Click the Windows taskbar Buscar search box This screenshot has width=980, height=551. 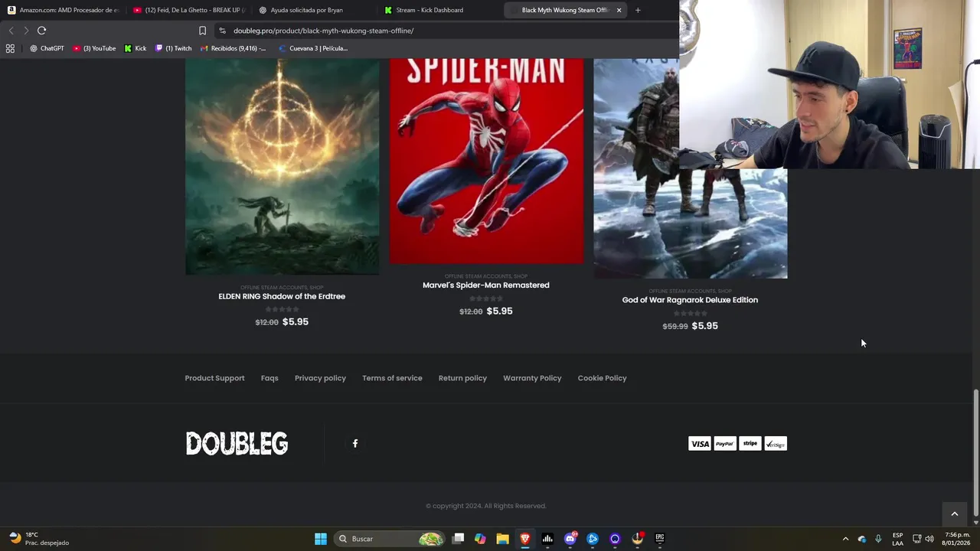click(x=390, y=539)
